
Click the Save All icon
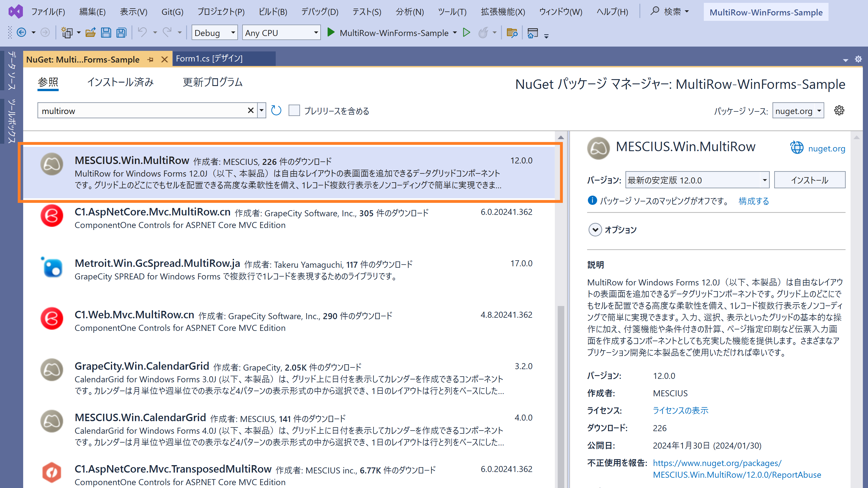click(121, 33)
